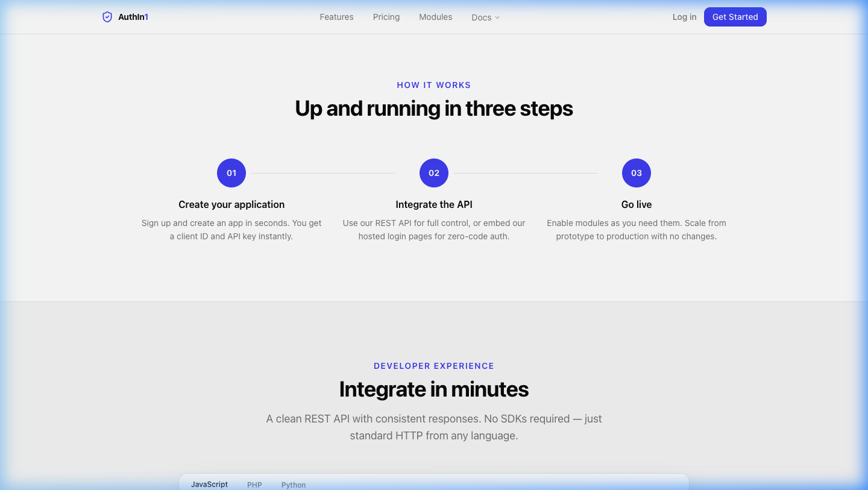The height and width of the screenshot is (490, 868).
Task: Select the step badge numbered 02
Action: click(x=434, y=173)
